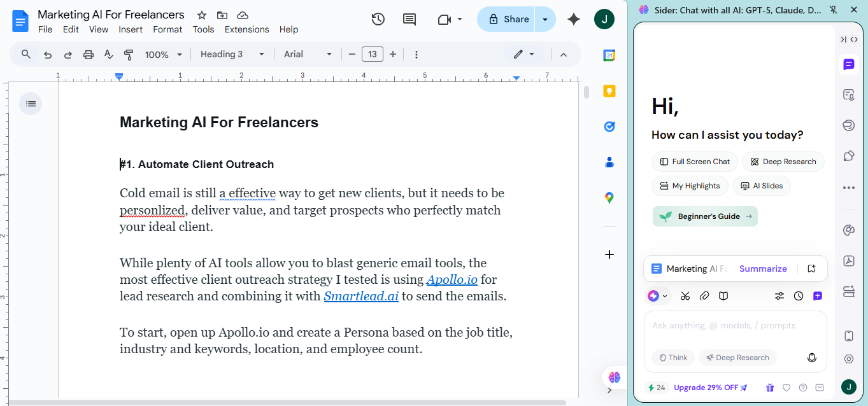Viewport: 868px width, 406px height.
Task: Expand the Heading 3 style dropdown
Action: [232, 55]
